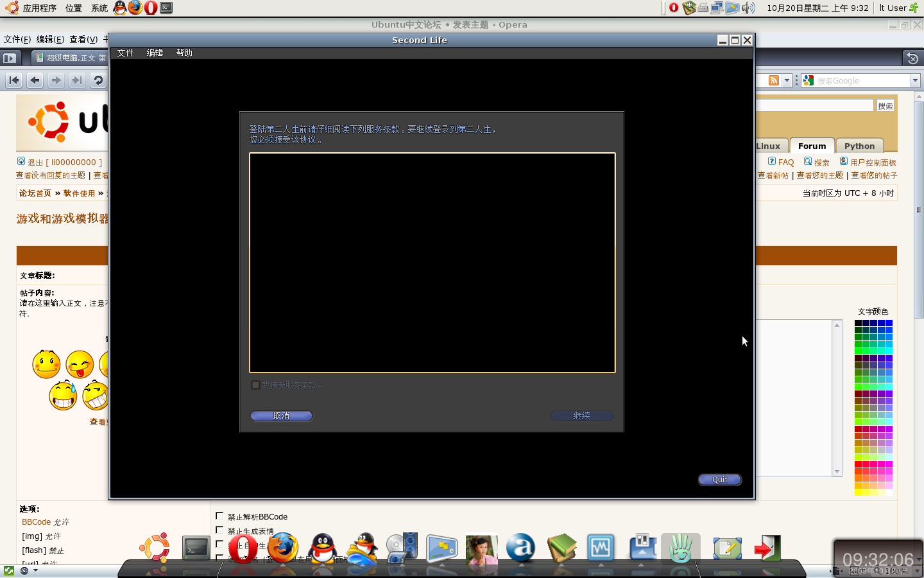The height and width of the screenshot is (578, 924).
Task: Open Second Life 帮助 menu
Action: point(184,53)
